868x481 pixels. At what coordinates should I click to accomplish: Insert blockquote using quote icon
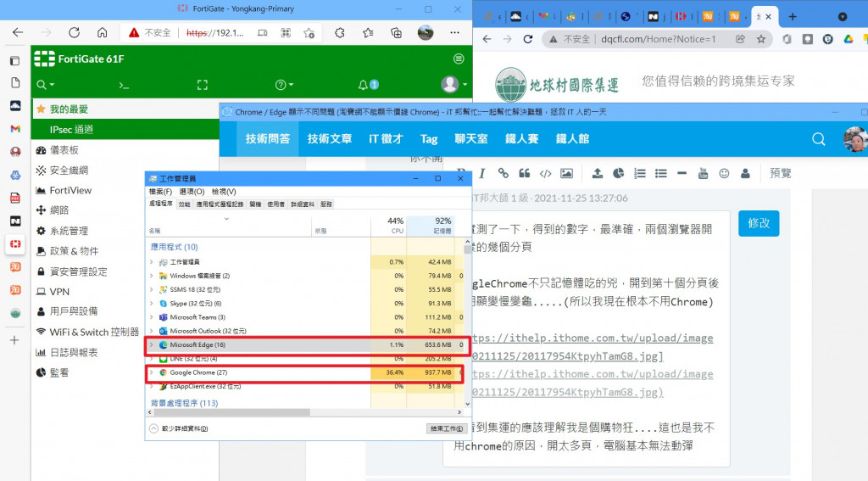pos(524,173)
